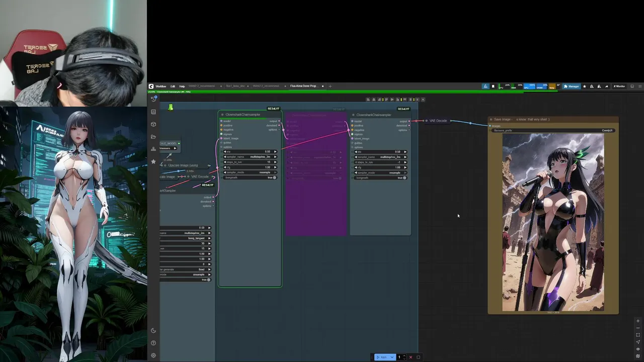The width and height of the screenshot is (644, 362).
Task: Click the bookmark icon in top toolbar
Action: pos(493,86)
